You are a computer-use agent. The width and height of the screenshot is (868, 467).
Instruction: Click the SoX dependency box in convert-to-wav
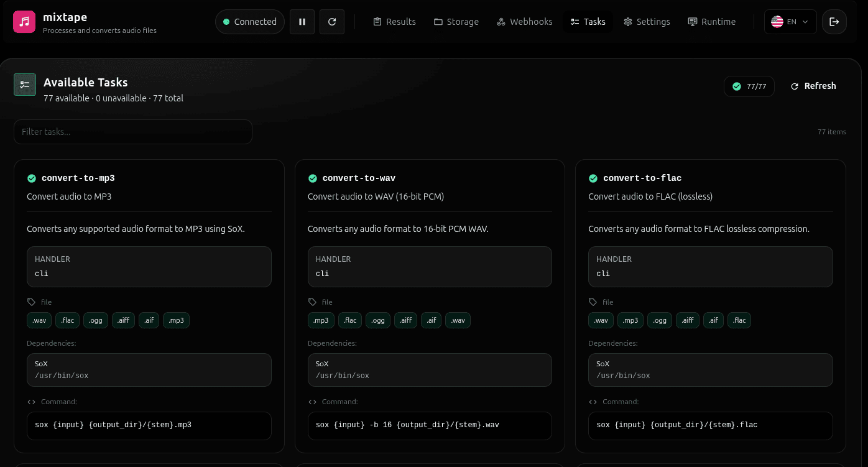click(x=430, y=370)
